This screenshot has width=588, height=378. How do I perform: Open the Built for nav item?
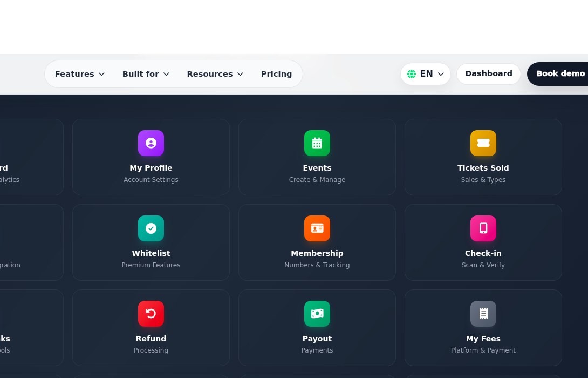click(146, 74)
